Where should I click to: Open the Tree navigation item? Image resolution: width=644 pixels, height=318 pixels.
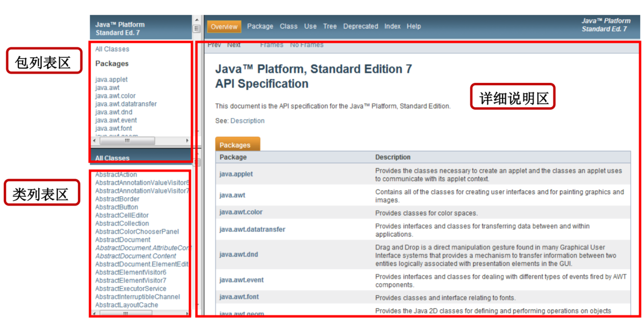(330, 27)
